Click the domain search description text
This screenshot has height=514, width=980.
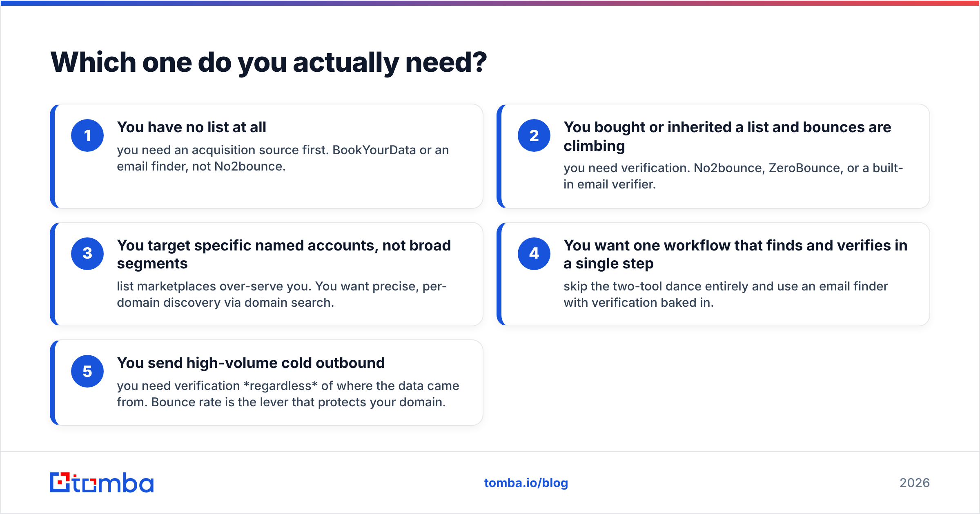[x=282, y=295]
